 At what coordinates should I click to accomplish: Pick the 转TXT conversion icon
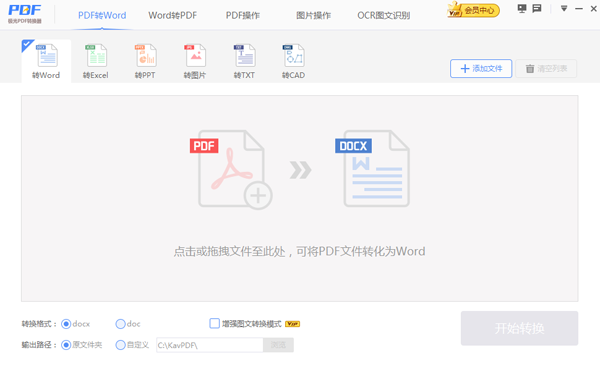pyautogui.click(x=245, y=61)
